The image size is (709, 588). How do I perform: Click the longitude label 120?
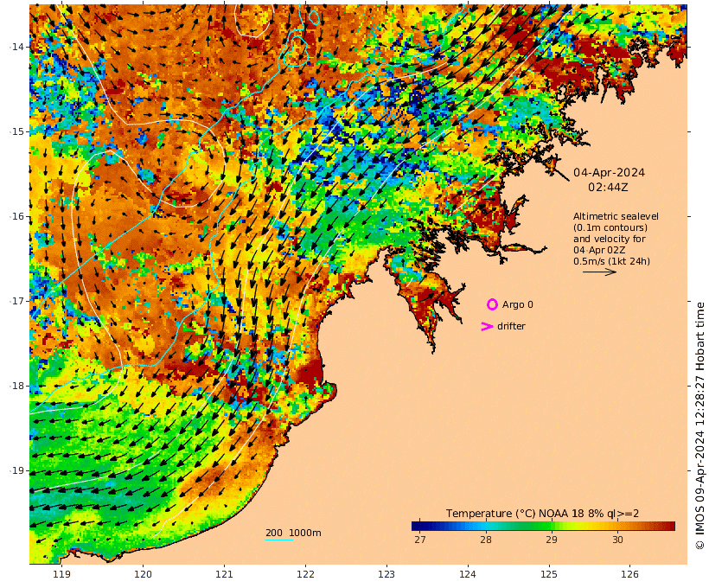click(x=143, y=574)
